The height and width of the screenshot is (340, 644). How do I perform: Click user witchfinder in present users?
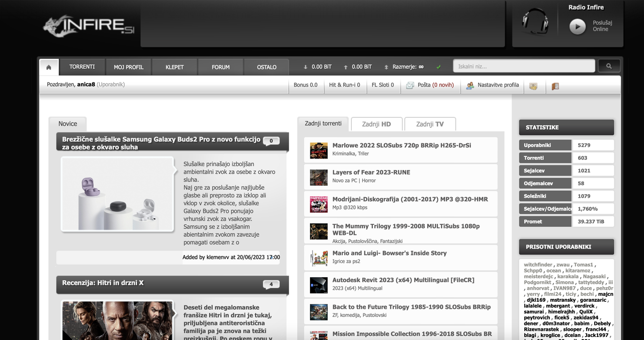pos(538,265)
